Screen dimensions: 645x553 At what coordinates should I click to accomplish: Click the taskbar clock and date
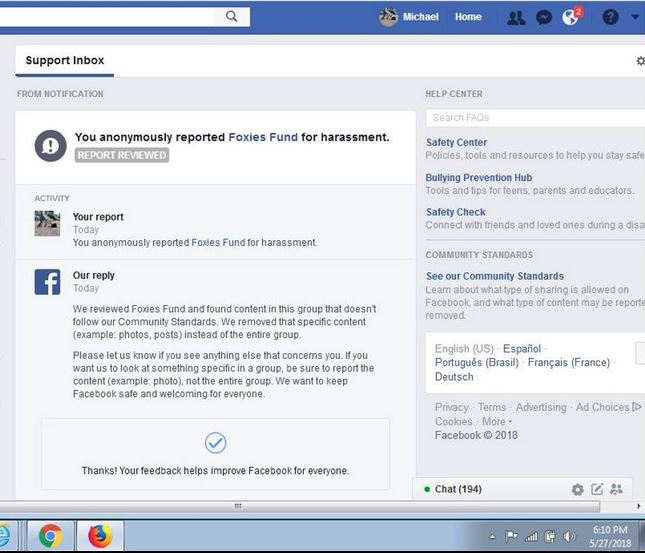(610, 537)
